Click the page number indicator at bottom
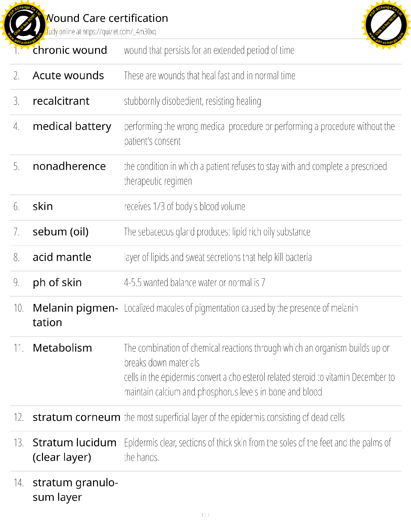The height and width of the screenshot is (532, 411). click(x=205, y=515)
